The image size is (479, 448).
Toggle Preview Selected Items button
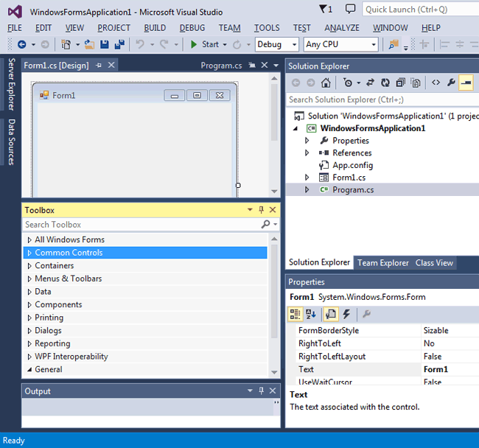[x=466, y=83]
